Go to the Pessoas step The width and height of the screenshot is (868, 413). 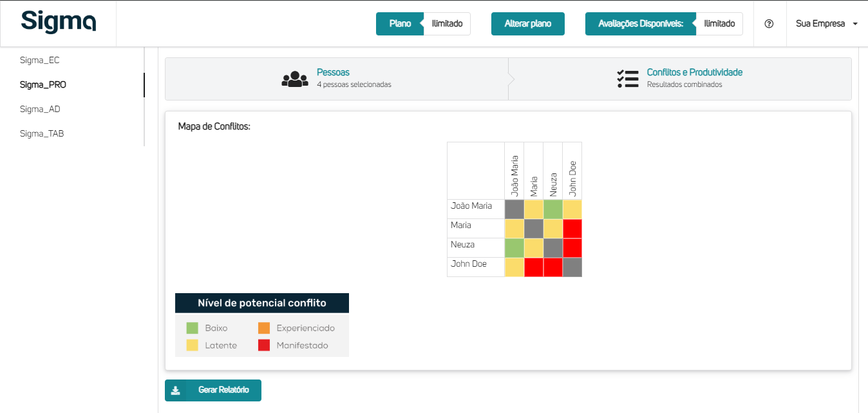pyautogui.click(x=333, y=73)
